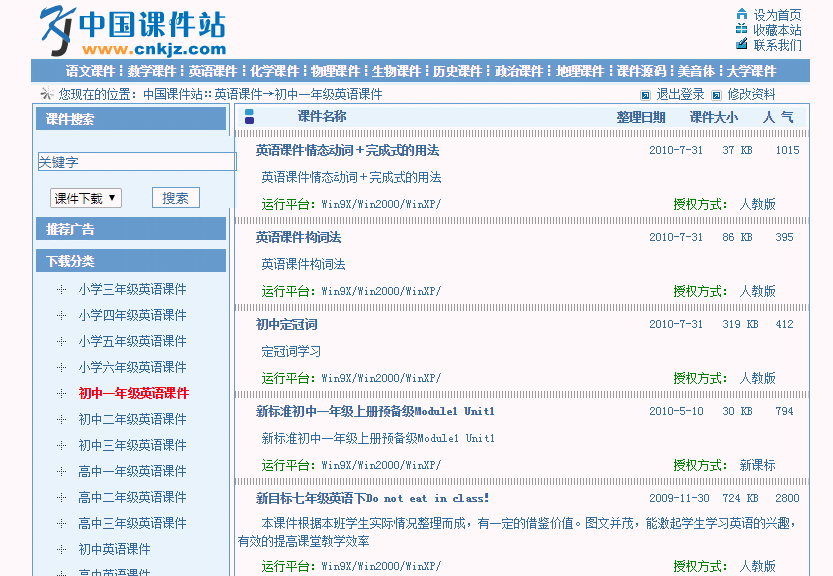Click the pencil icon beside 联系我们
The image size is (833, 576).
pyautogui.click(x=742, y=44)
